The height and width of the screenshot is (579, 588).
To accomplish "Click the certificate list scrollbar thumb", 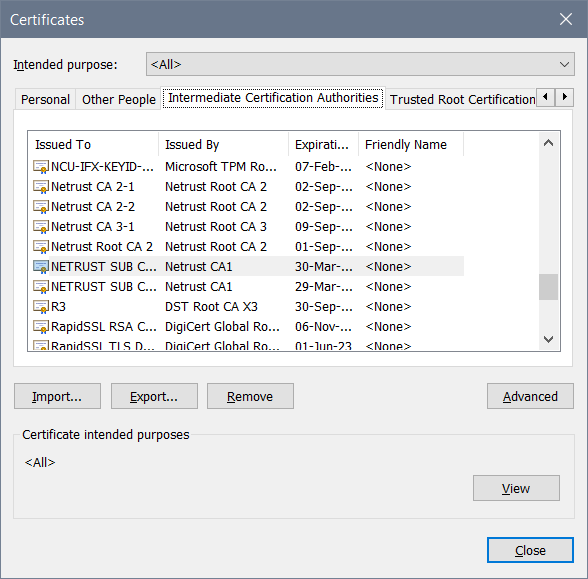I will click(x=549, y=287).
